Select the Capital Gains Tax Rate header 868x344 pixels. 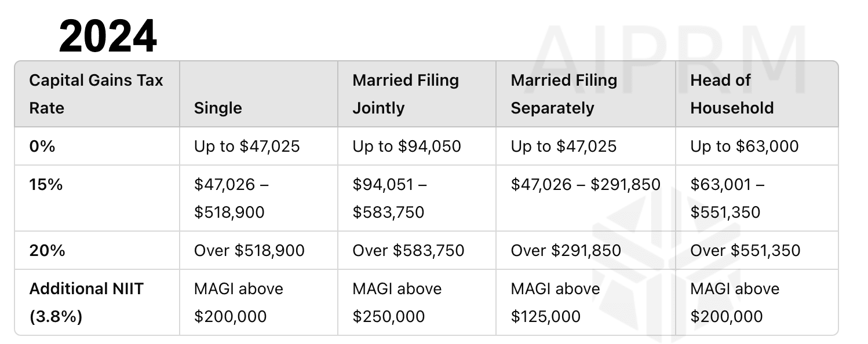[x=96, y=94]
